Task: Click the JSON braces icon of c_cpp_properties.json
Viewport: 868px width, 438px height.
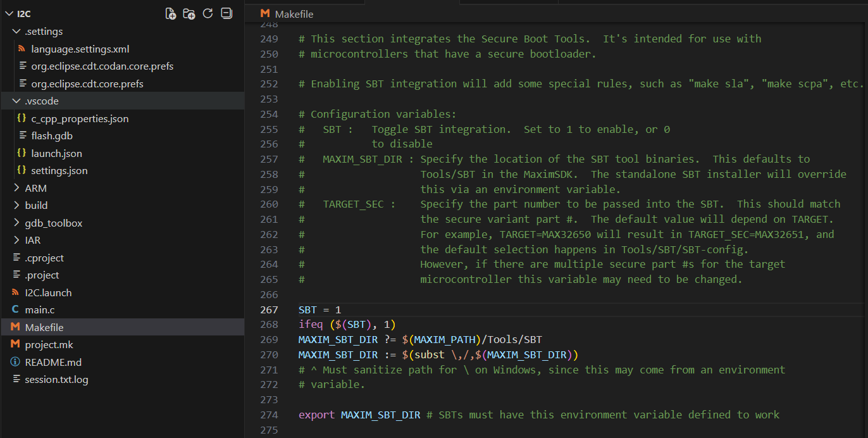Action: [22, 118]
